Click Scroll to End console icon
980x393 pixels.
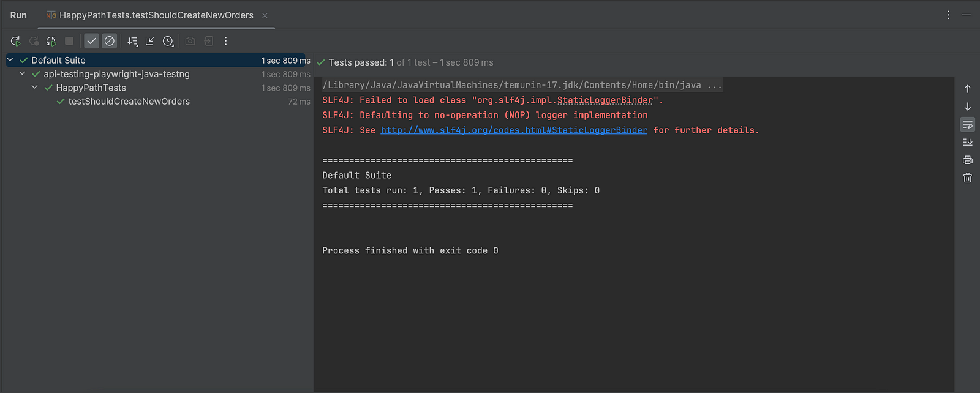click(x=968, y=142)
